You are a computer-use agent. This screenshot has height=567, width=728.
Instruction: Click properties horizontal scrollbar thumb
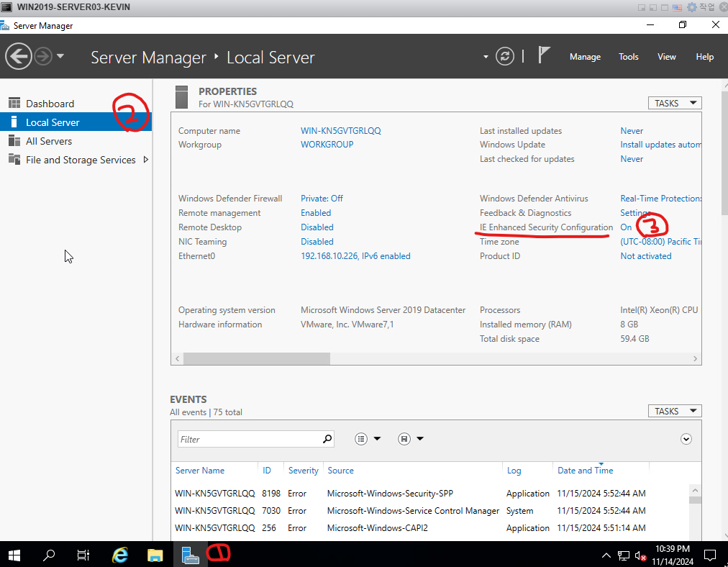click(x=257, y=358)
